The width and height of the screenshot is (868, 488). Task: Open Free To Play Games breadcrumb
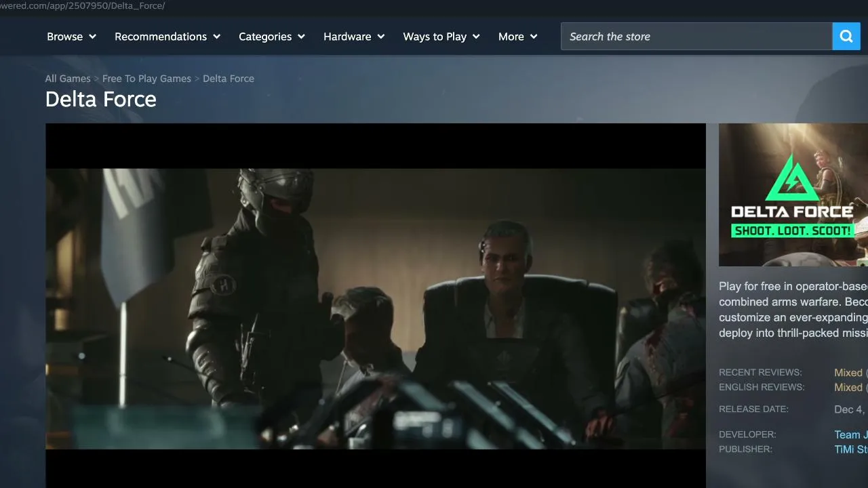[x=146, y=79]
